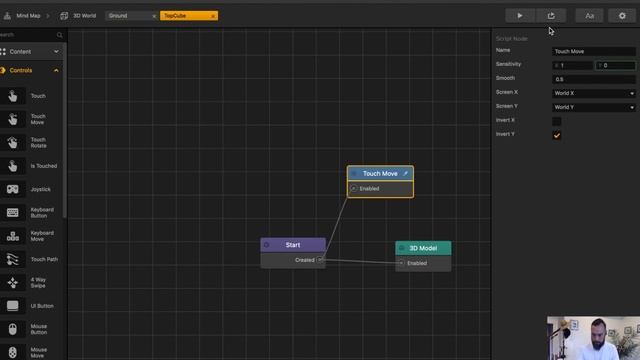Open the Screen Y dropdown
This screenshot has width=640, height=360.
click(594, 107)
